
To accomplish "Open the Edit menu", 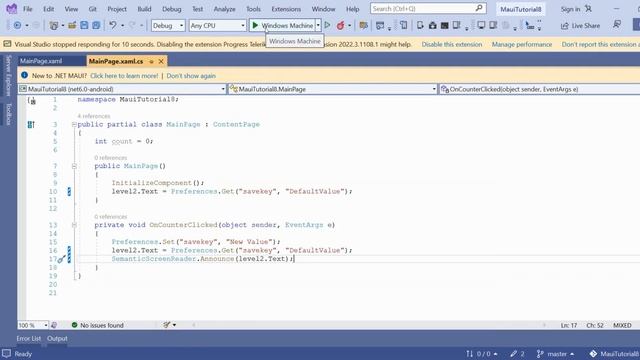I will (49, 9).
